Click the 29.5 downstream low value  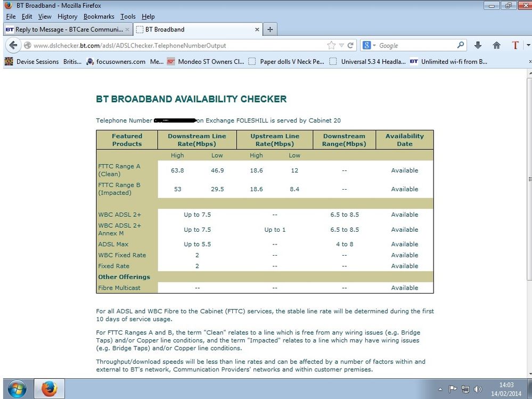pos(217,189)
